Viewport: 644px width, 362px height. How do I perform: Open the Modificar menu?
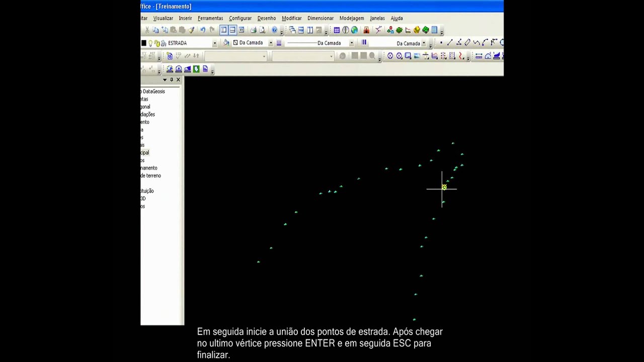pos(291,18)
